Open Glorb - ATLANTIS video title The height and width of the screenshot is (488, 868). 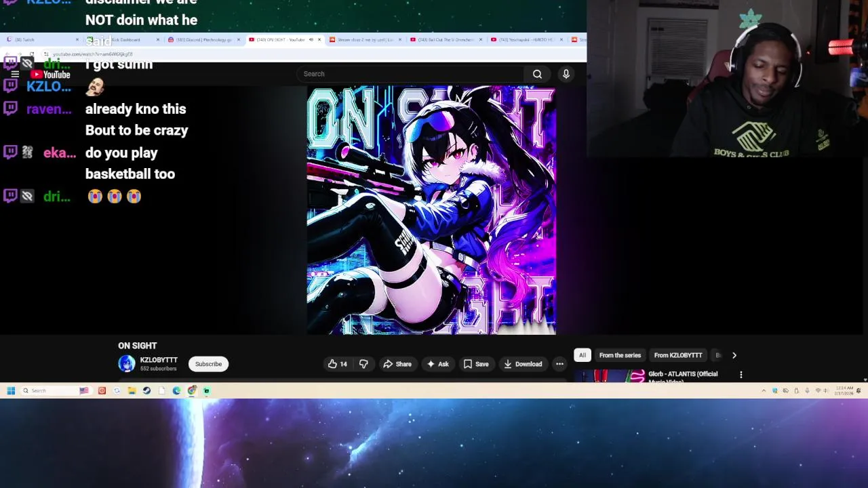(x=683, y=377)
